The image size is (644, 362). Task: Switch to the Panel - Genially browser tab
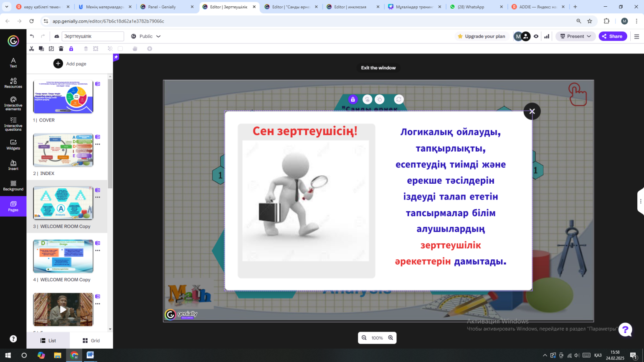pyautogui.click(x=167, y=7)
